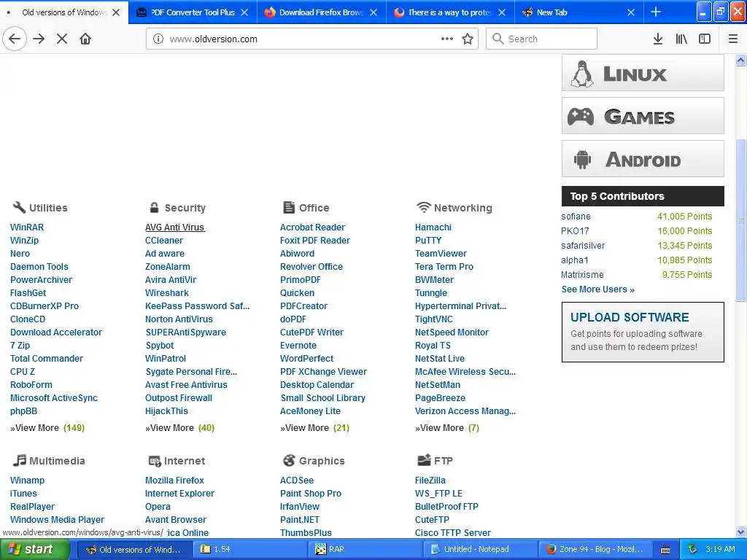Close the PDF Converter Tool Plus tab

(x=244, y=12)
